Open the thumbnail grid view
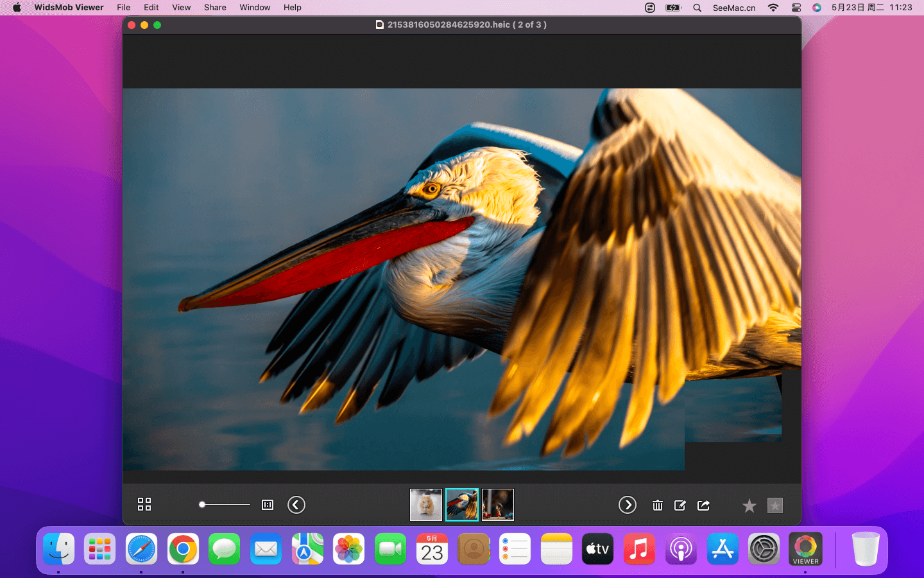The width and height of the screenshot is (924, 578). [x=144, y=504]
